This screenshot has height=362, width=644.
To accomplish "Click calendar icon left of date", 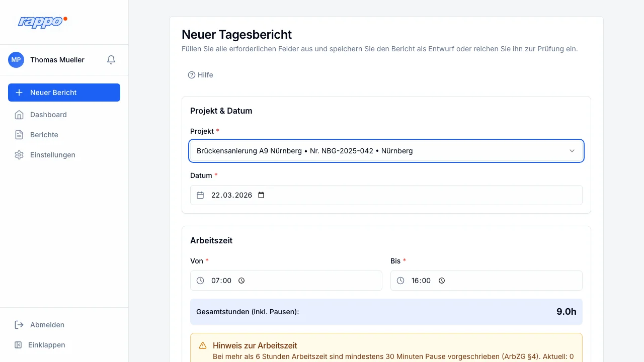I will pyautogui.click(x=200, y=195).
